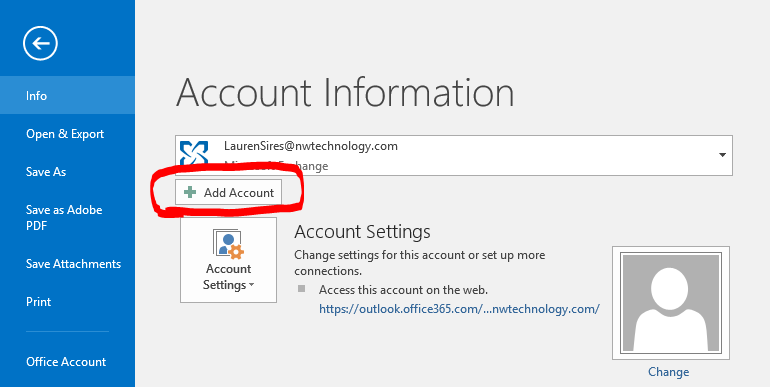Click the Account Information heading
The width and height of the screenshot is (770, 387).
(x=345, y=92)
